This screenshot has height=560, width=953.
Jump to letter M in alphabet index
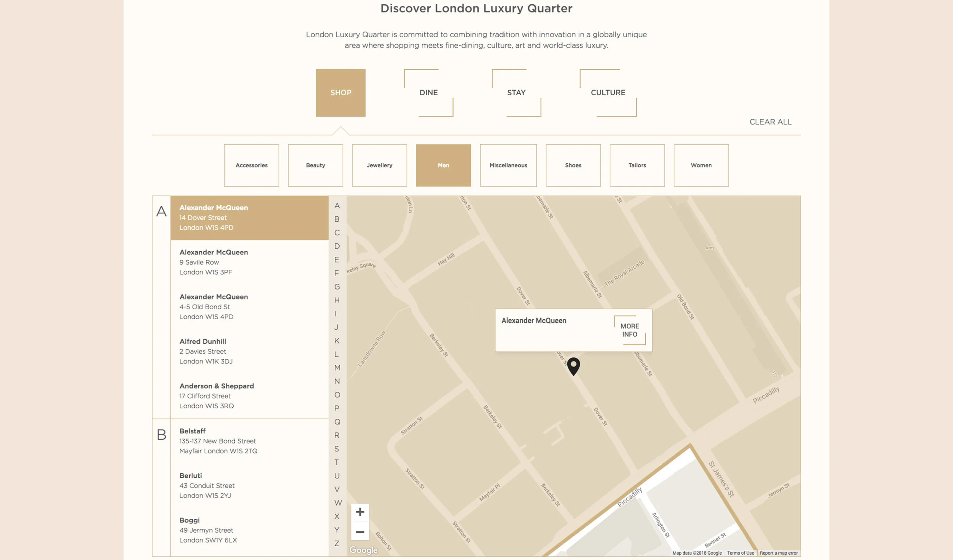(337, 368)
